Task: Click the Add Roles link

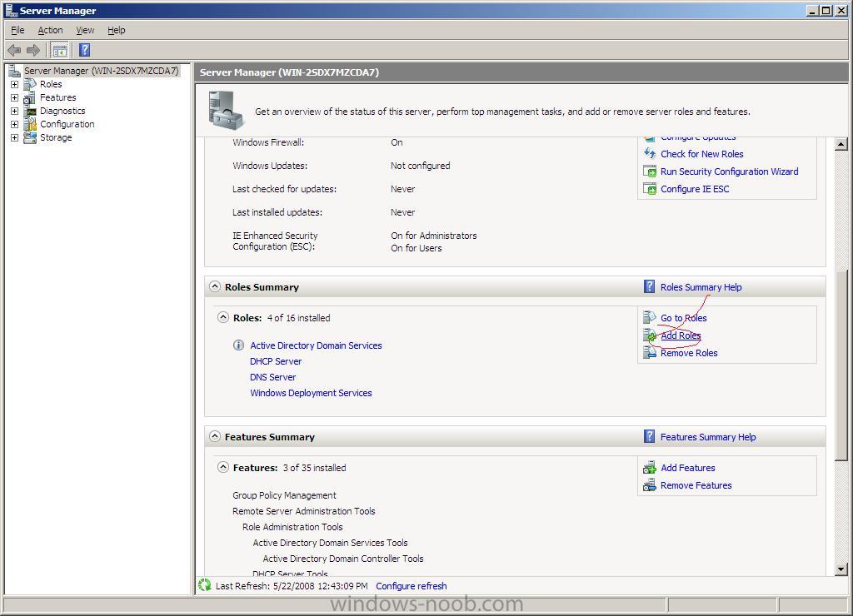Action: pyautogui.click(x=681, y=335)
